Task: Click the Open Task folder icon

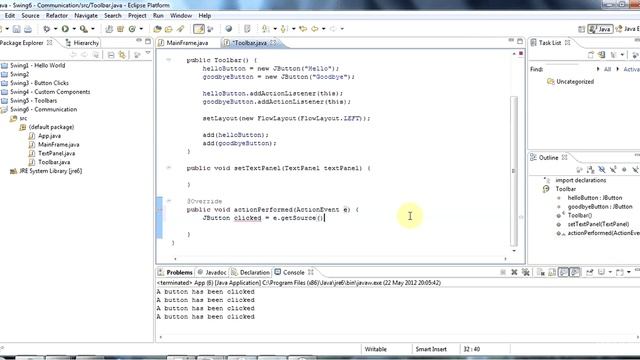Action: (x=169, y=29)
